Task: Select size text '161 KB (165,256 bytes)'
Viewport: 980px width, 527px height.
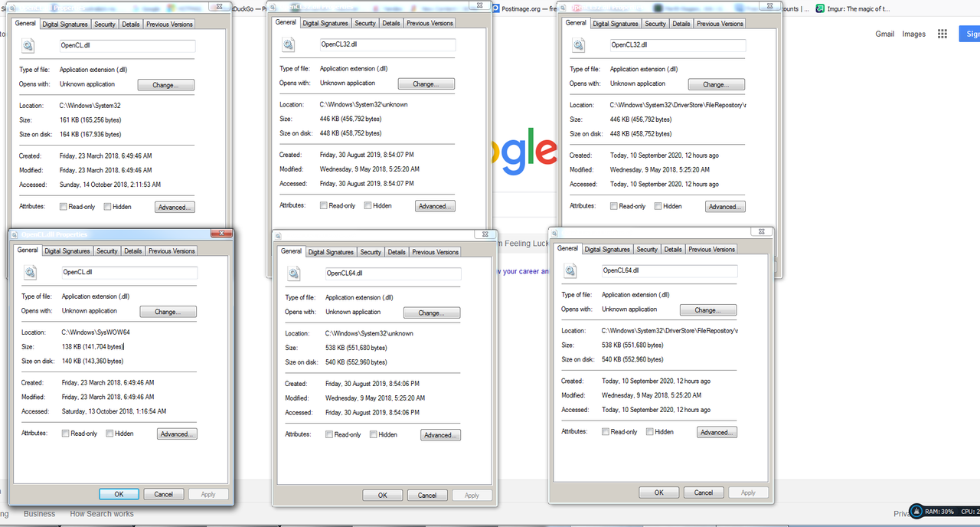Action: coord(90,120)
